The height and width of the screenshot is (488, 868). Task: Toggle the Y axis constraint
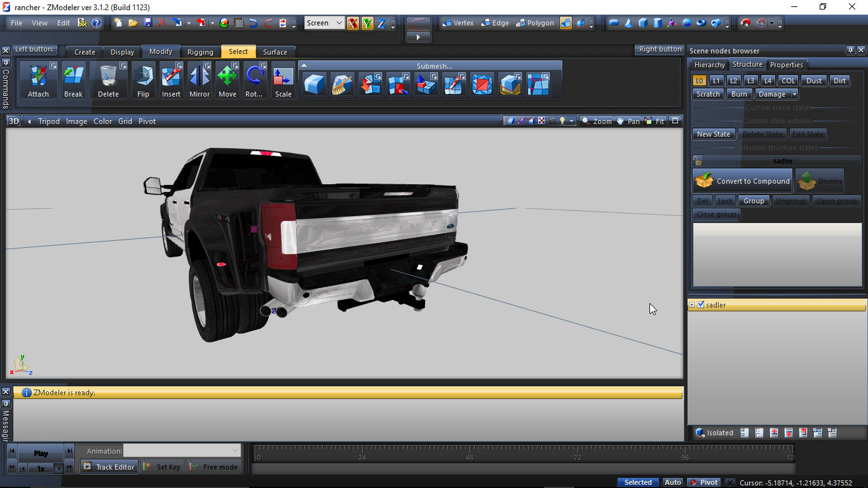tap(367, 24)
